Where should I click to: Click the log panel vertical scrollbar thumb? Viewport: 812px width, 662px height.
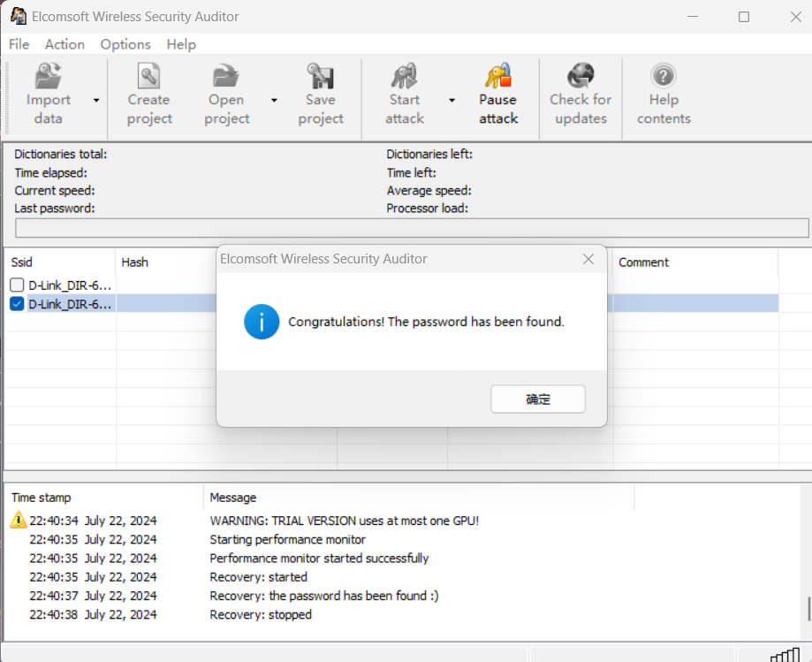(x=808, y=609)
